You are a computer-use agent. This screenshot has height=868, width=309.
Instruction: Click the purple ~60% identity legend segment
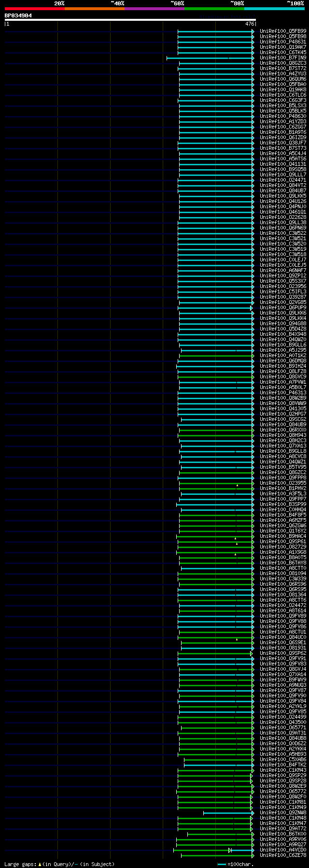(x=154, y=9)
